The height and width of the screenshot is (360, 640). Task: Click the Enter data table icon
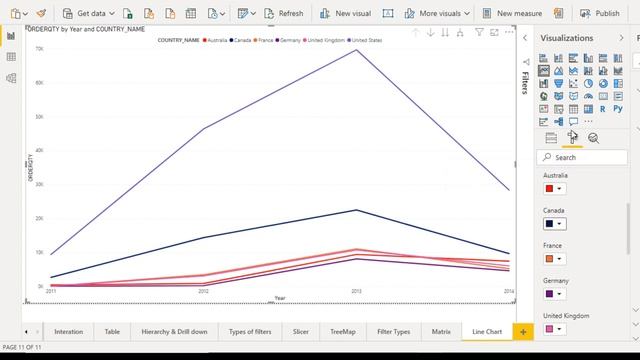point(191,13)
